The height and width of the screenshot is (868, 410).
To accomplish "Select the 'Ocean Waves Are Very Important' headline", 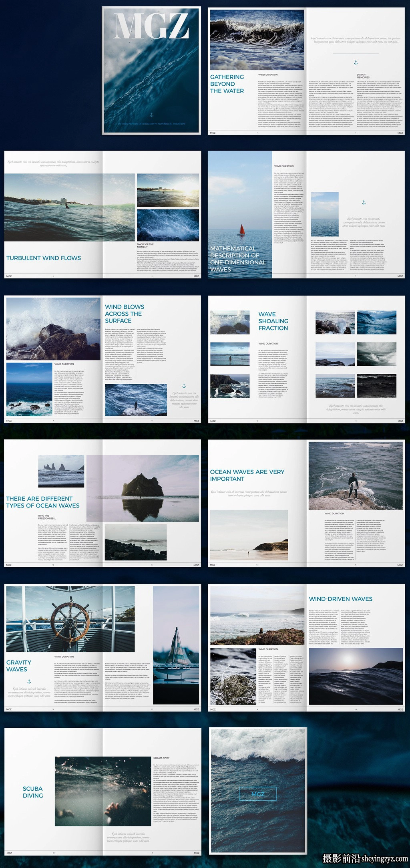I will pyautogui.click(x=247, y=475).
